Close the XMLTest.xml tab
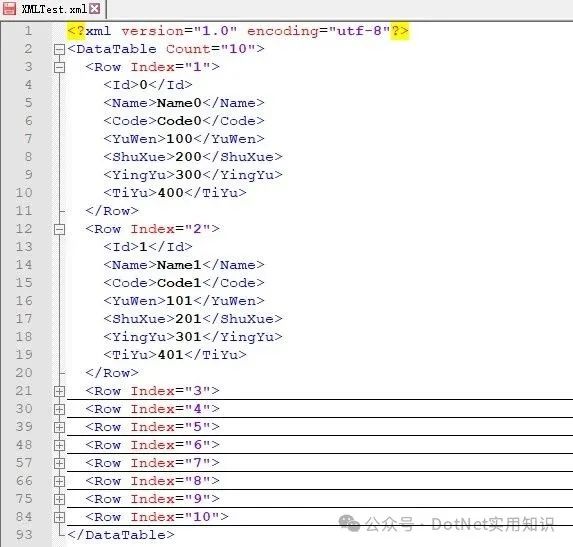The width and height of the screenshot is (573, 547). coord(95,8)
